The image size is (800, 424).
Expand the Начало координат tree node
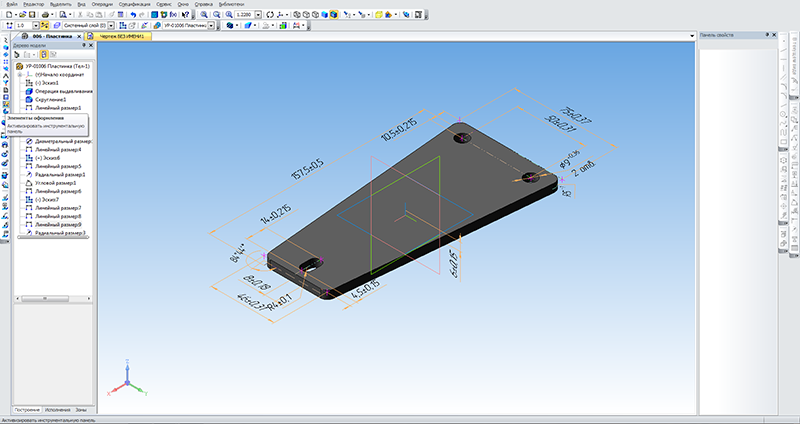coord(19,74)
